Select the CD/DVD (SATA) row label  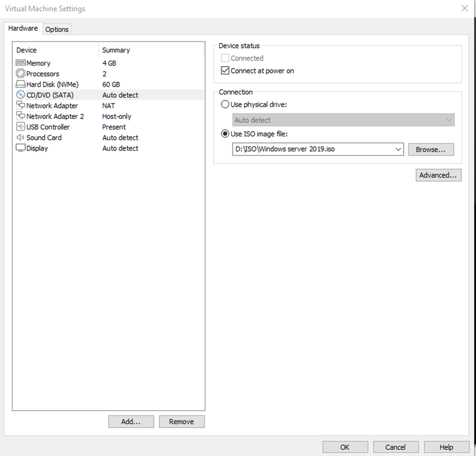50,95
